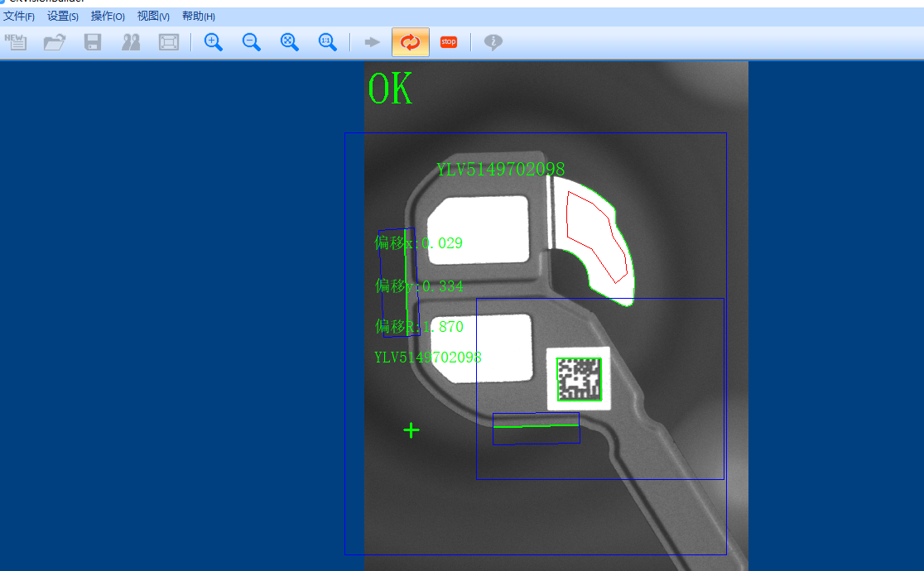
Task: Click the Zoom Out magnifier icon
Action: [252, 42]
